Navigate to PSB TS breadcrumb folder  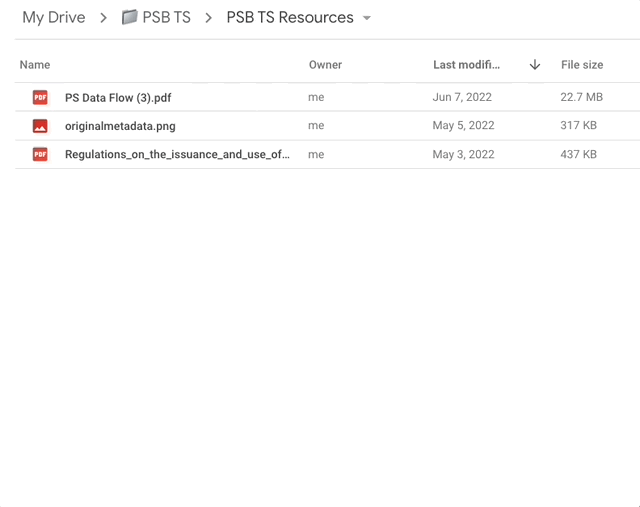(x=167, y=17)
